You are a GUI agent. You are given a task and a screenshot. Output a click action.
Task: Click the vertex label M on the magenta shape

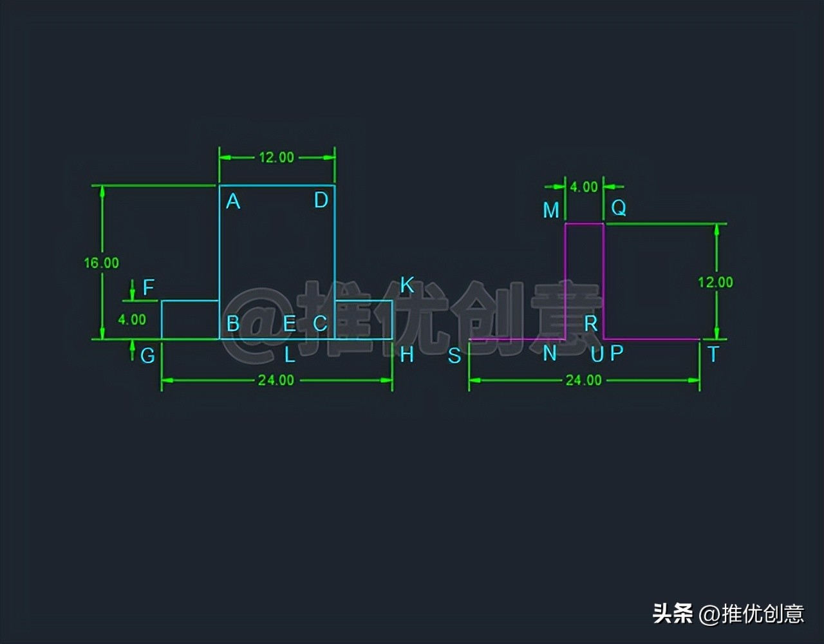550,210
